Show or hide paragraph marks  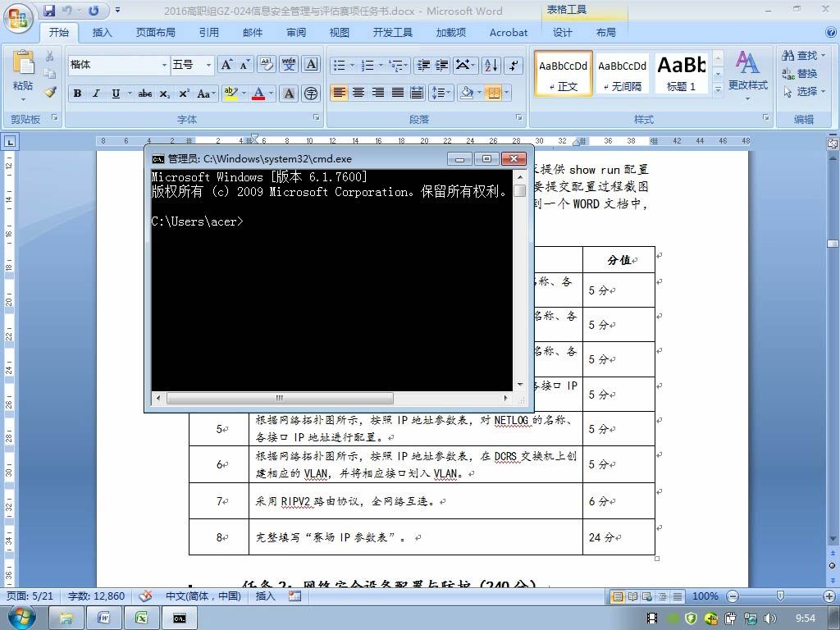click(x=514, y=66)
